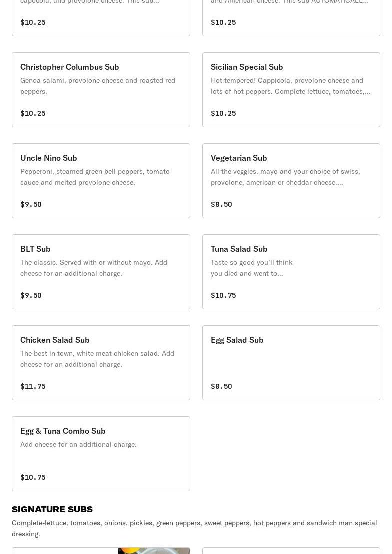The width and height of the screenshot is (392, 554).
Task: Open the Christopher Columbus Sub item card
Action: tap(101, 90)
